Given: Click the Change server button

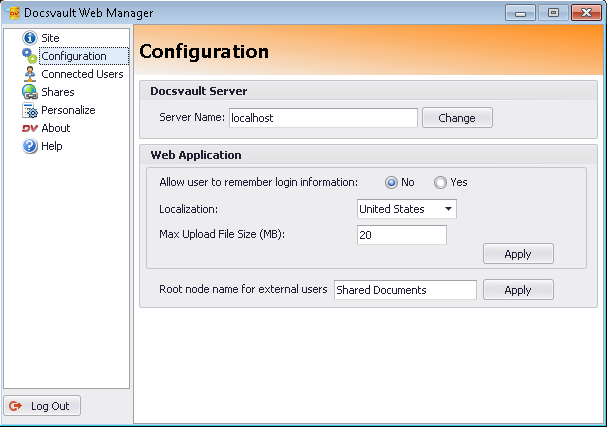Looking at the screenshot, I should click(457, 118).
